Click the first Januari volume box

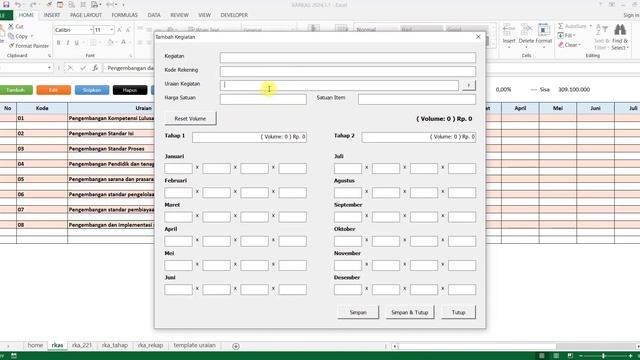tap(178, 168)
